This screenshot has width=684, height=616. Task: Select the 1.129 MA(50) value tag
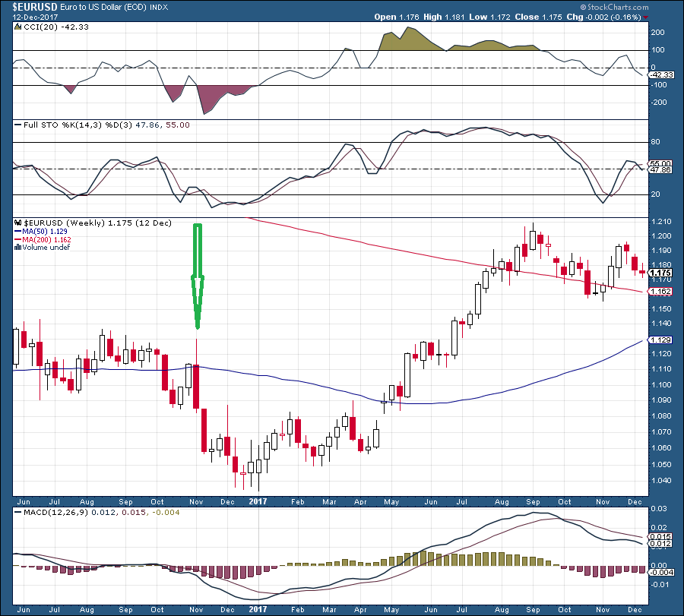tap(660, 340)
